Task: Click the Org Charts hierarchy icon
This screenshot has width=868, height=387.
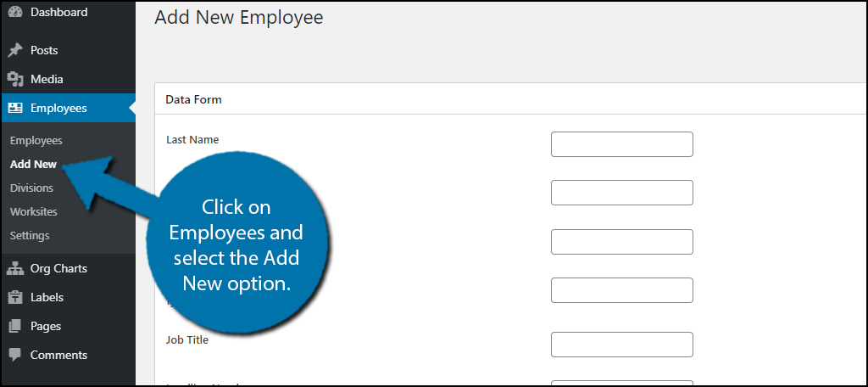Action: pyautogui.click(x=14, y=268)
